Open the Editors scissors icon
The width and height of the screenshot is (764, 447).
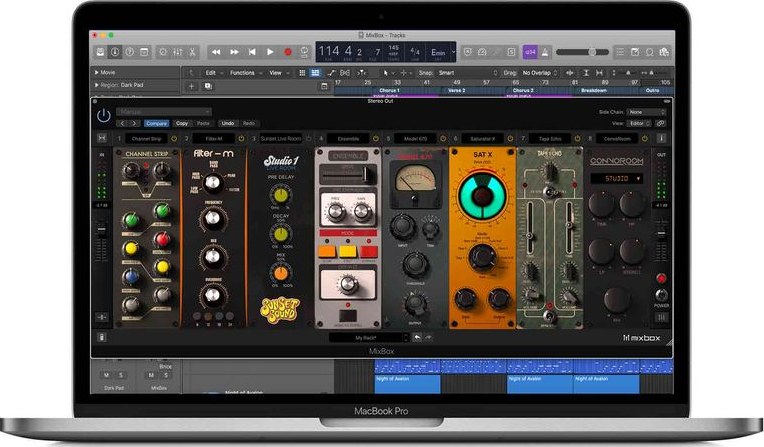[x=192, y=52]
